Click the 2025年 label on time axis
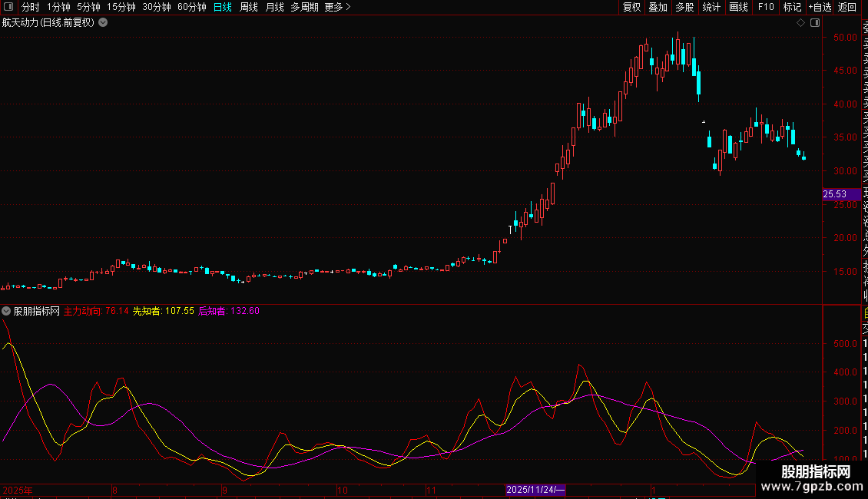Viewport: 868px width, 499px height. [18, 490]
